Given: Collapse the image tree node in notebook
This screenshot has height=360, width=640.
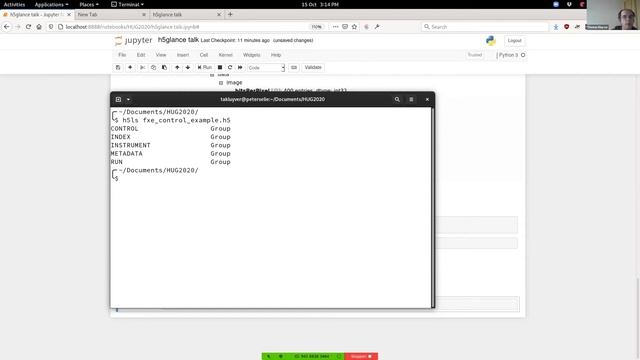Looking at the screenshot, I should pyautogui.click(x=221, y=83).
